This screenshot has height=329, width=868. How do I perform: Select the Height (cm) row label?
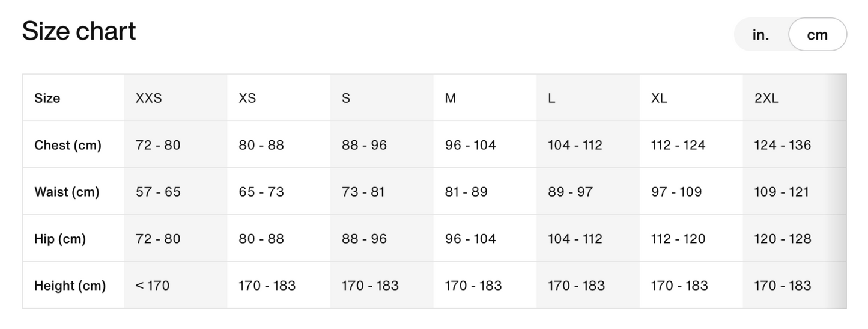70,286
